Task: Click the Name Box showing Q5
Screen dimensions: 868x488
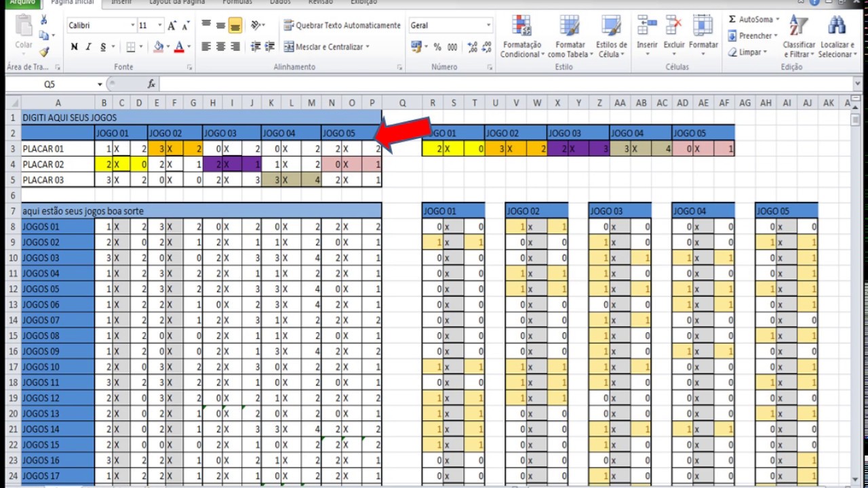Action: (50, 84)
